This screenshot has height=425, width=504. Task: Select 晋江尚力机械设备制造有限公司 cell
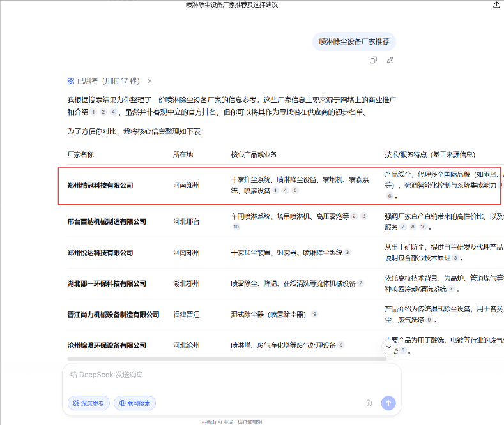pyautogui.click(x=114, y=315)
